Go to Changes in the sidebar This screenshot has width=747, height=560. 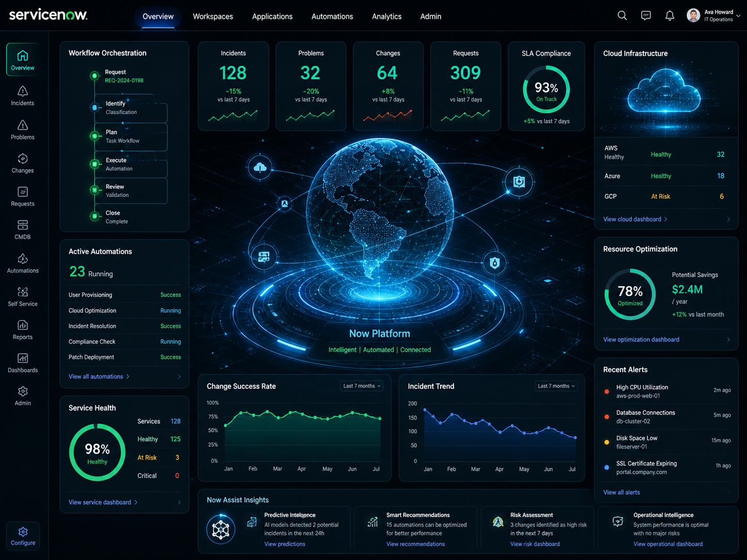tap(23, 163)
